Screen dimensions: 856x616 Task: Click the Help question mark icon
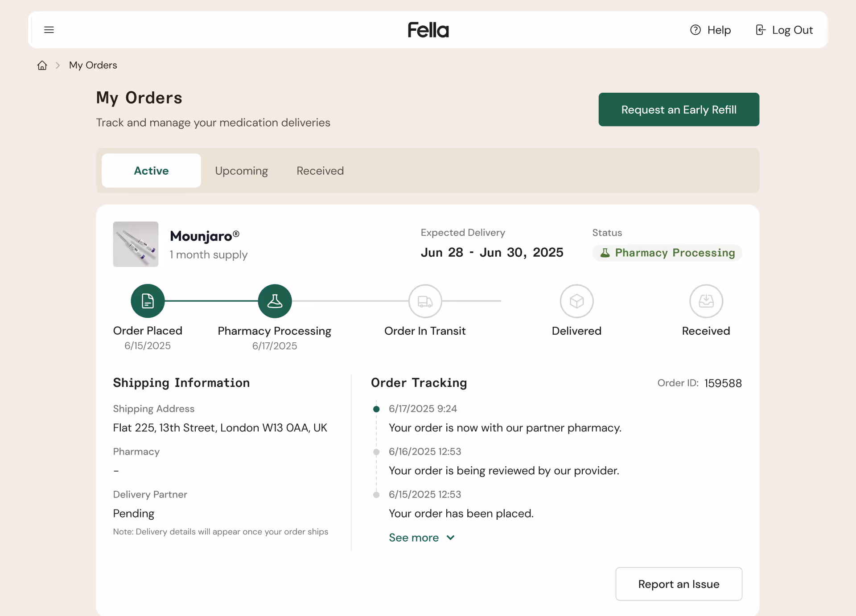pos(695,30)
